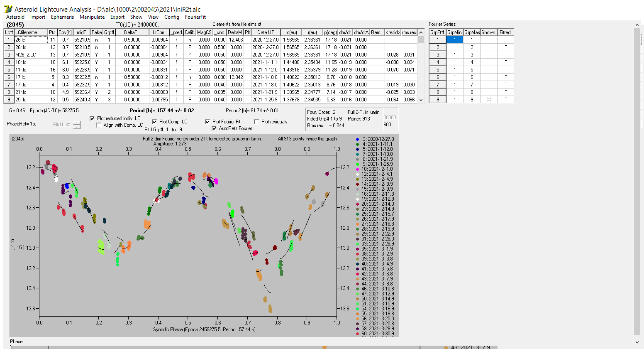Click the Shown column header in Fourier Series

click(488, 32)
